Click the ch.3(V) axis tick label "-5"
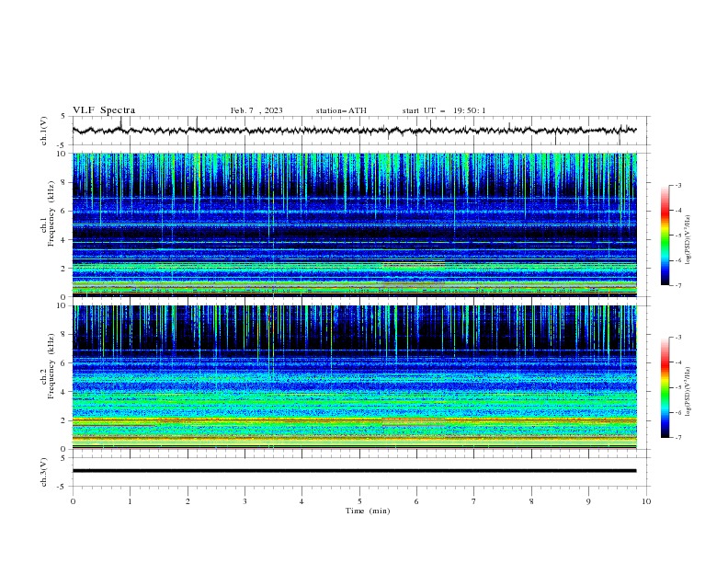728x563 pixels. pyautogui.click(x=63, y=487)
